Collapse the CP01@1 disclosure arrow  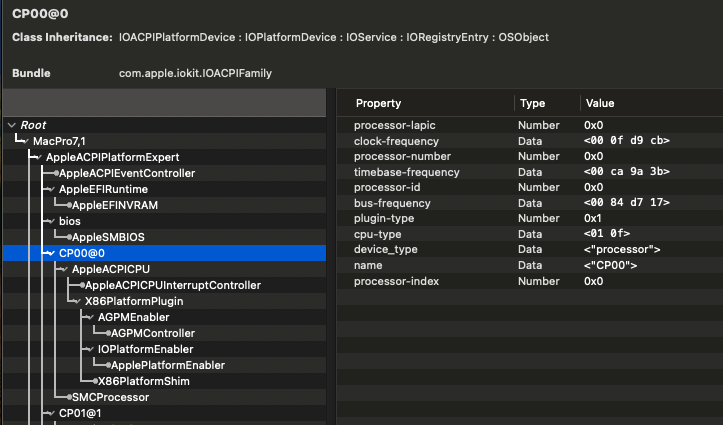click(51, 413)
